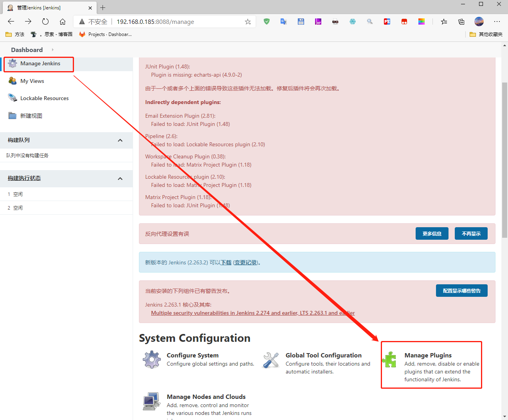
Task: Open the 方法 bookmarks folder
Action: point(15,34)
